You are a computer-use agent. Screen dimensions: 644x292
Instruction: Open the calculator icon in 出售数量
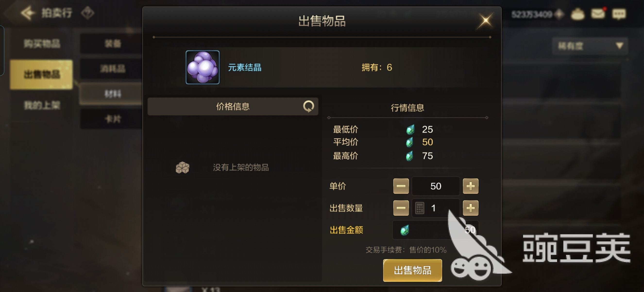420,208
